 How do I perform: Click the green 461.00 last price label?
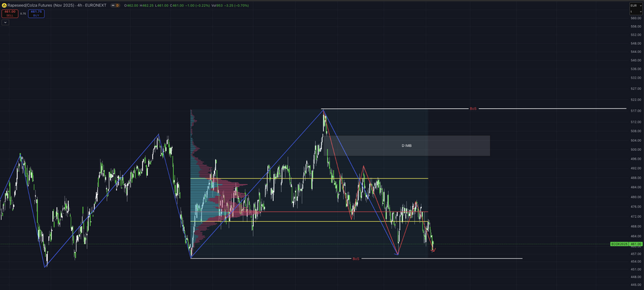click(636, 244)
